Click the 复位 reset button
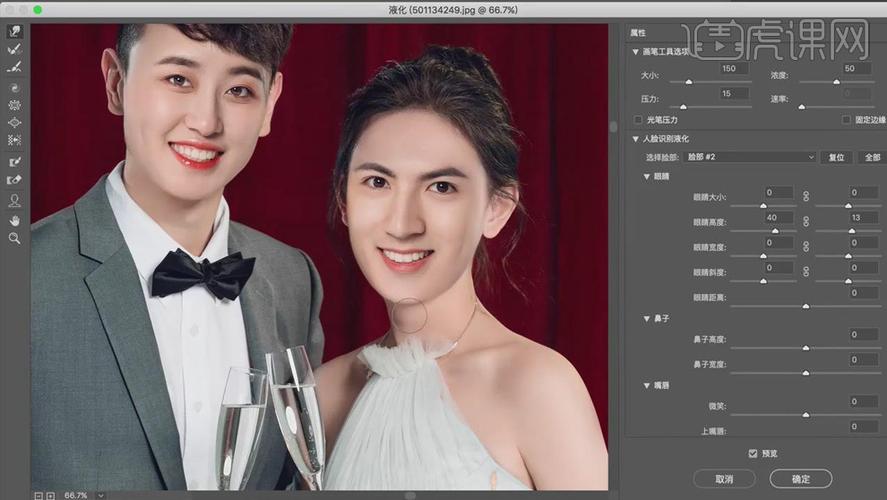The image size is (887, 500). 836,157
